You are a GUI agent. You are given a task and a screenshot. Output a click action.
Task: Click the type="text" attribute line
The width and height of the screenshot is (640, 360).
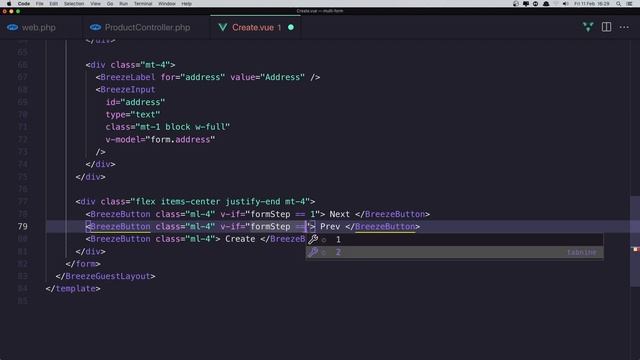click(x=133, y=115)
